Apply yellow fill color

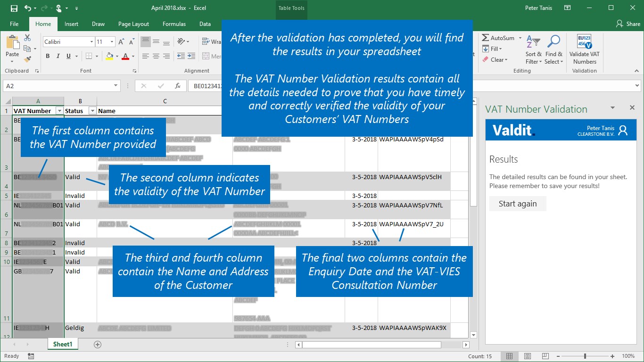click(109, 56)
